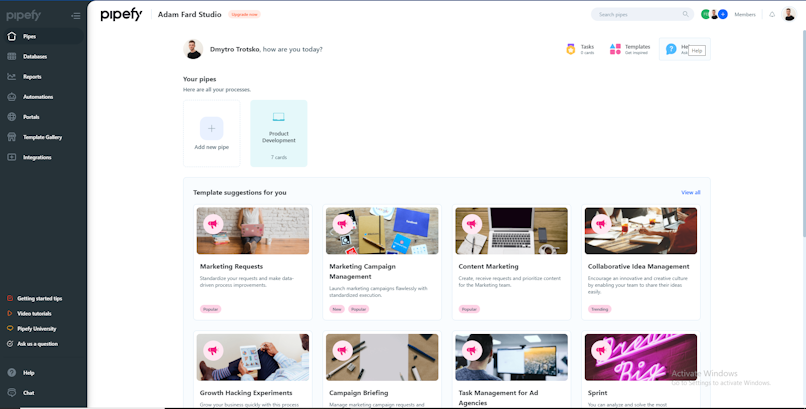Click the blue add member plus icon
Screen dimensions: 806x409
[x=723, y=14]
